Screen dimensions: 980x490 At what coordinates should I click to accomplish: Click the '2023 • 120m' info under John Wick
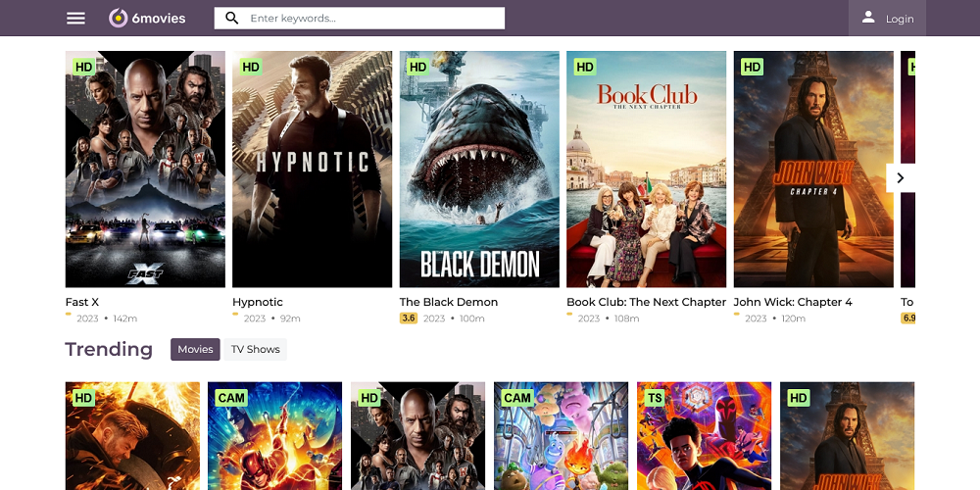coord(775,318)
